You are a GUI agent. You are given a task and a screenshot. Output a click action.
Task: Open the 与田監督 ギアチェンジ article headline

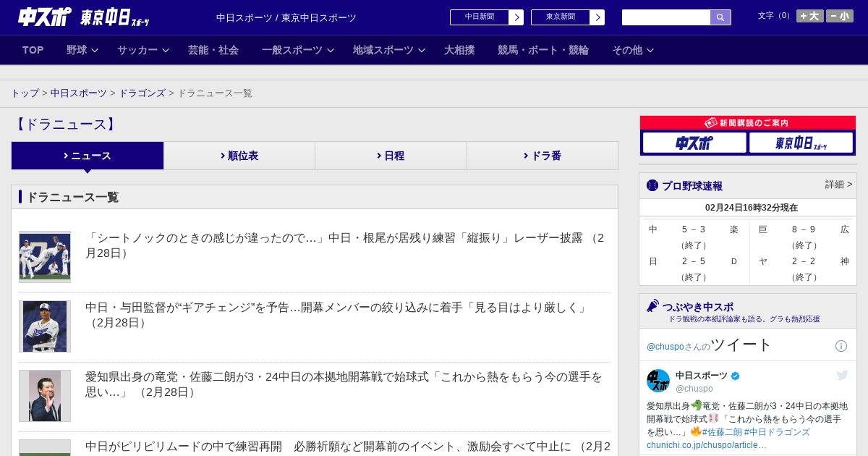click(x=336, y=315)
